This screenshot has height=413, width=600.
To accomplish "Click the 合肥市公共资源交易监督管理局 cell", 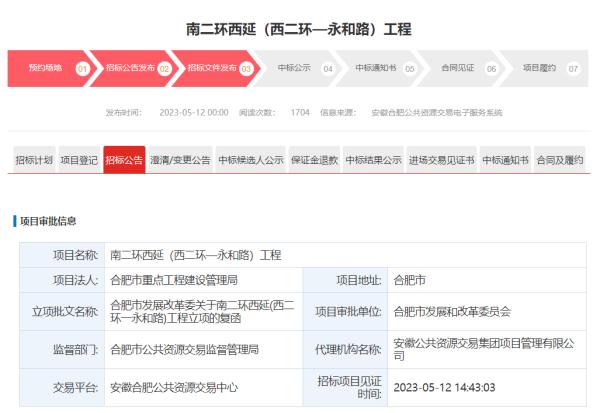I will click(x=204, y=349).
